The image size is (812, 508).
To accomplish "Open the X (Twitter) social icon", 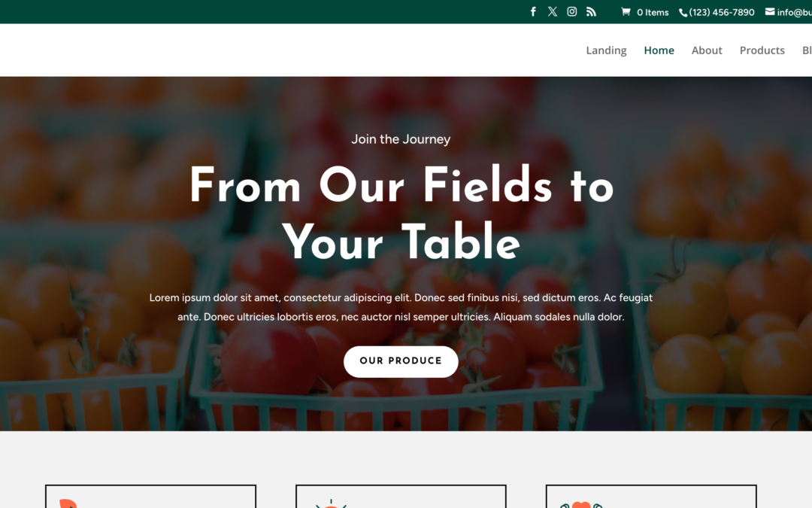I will pos(553,11).
